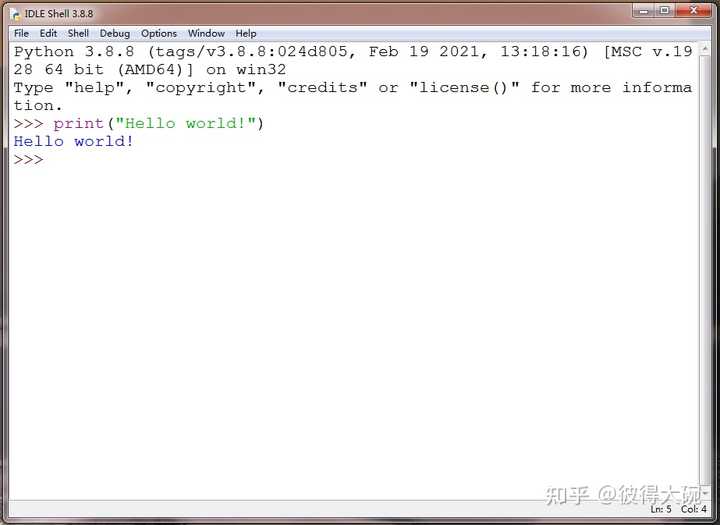The width and height of the screenshot is (720, 525).
Task: Click the Python 3.8.8 version banner text
Action: (x=74, y=51)
